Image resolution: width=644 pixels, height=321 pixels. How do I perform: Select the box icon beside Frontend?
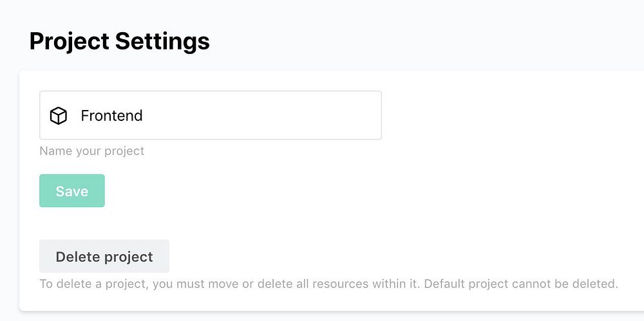click(59, 116)
